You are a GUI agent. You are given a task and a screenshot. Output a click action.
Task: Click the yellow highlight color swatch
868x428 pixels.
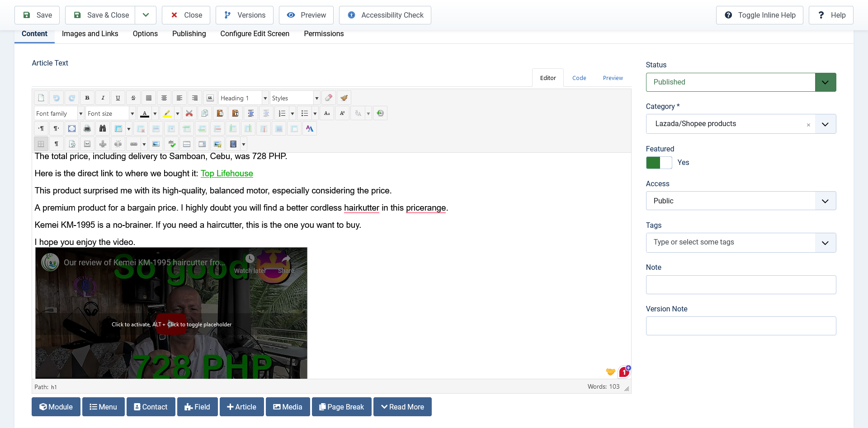[x=167, y=113]
